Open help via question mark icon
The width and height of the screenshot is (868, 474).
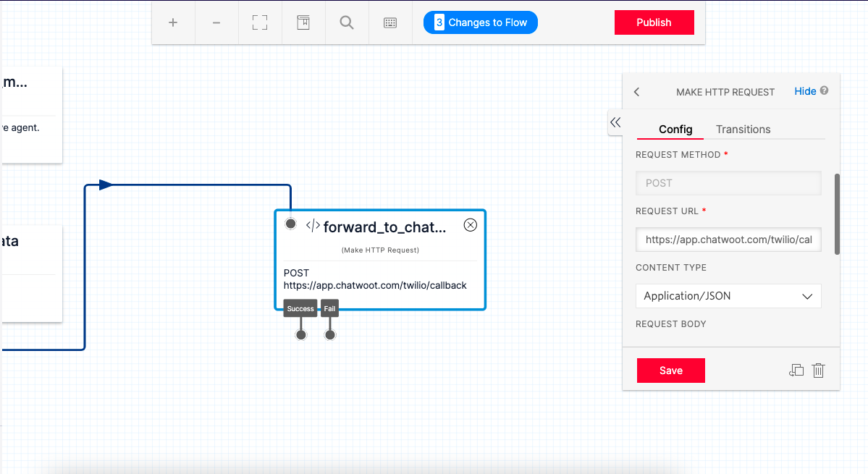[825, 91]
